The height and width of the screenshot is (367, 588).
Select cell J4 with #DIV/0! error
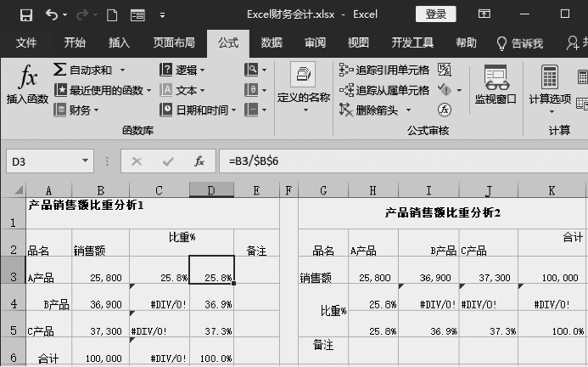[x=489, y=297]
